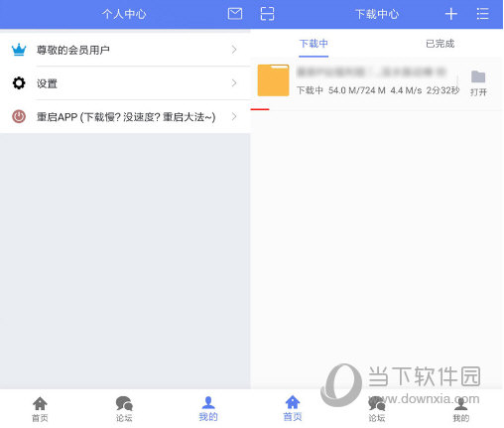Click the 个人中心 title
Image resolution: width=504 pixels, height=428 pixels.
[x=124, y=14]
